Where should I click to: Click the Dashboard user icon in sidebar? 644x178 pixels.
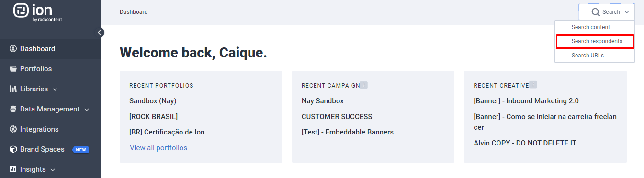click(x=13, y=49)
